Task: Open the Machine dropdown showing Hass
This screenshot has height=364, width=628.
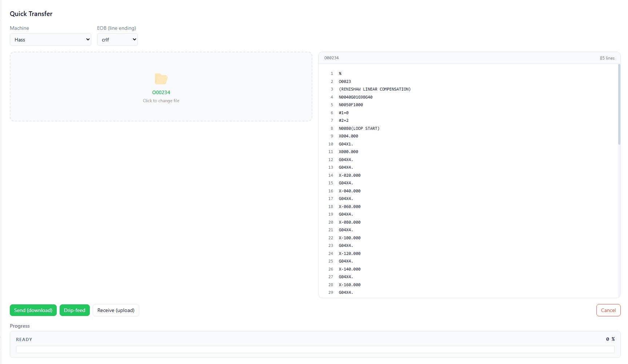Action: pos(51,40)
